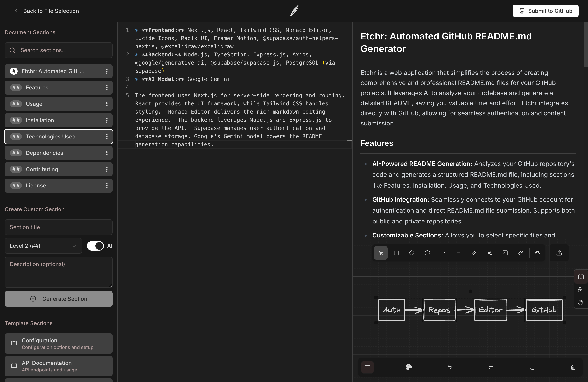588x382 pixels.
Task: Click the "Features" heading in the preview
Action: pyautogui.click(x=377, y=143)
